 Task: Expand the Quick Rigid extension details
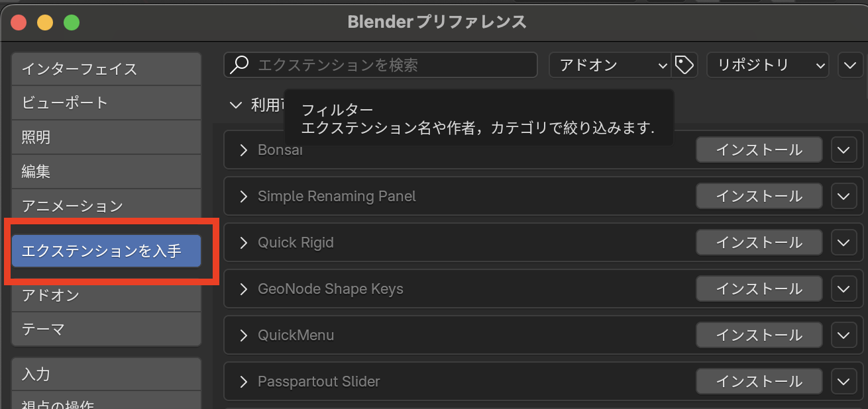[244, 242]
